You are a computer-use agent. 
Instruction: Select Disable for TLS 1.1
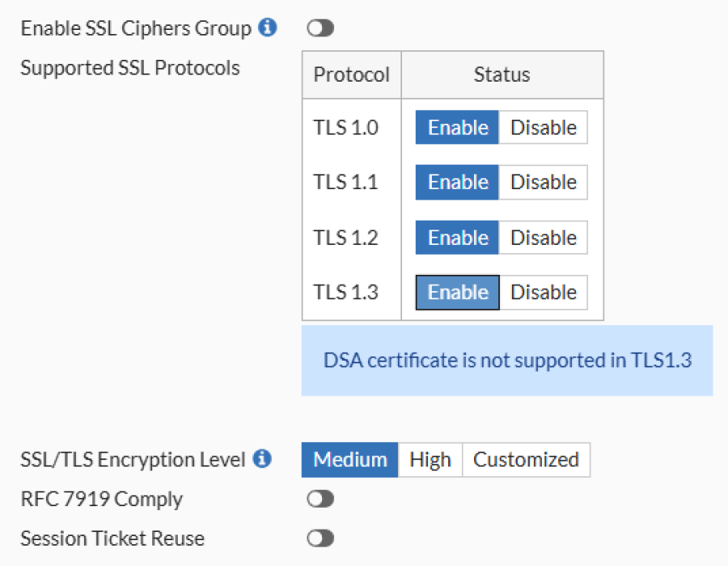(x=544, y=182)
